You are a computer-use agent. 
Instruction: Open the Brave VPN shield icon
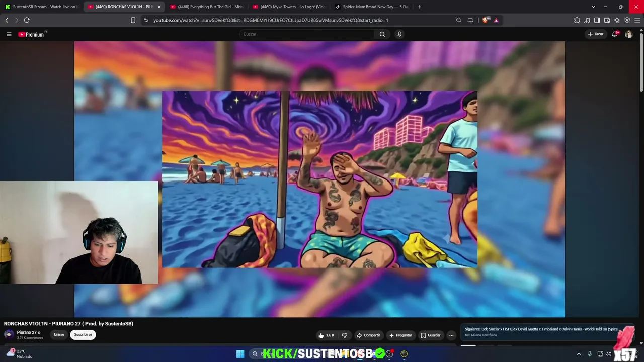point(627,20)
